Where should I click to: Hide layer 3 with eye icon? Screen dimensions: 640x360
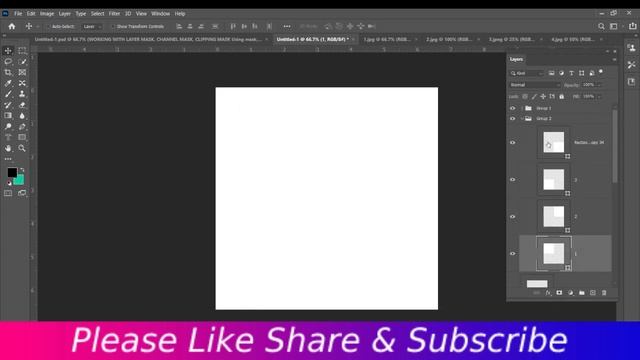(513, 180)
